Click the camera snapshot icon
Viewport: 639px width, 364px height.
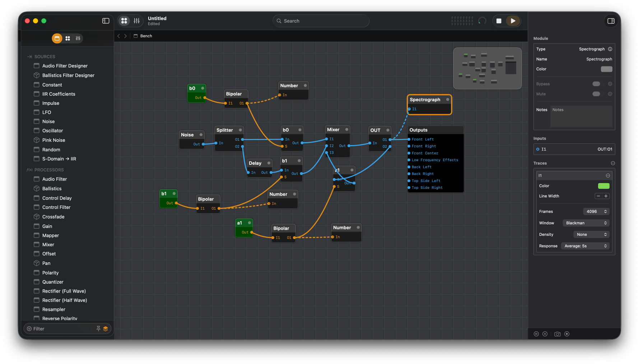click(x=557, y=334)
